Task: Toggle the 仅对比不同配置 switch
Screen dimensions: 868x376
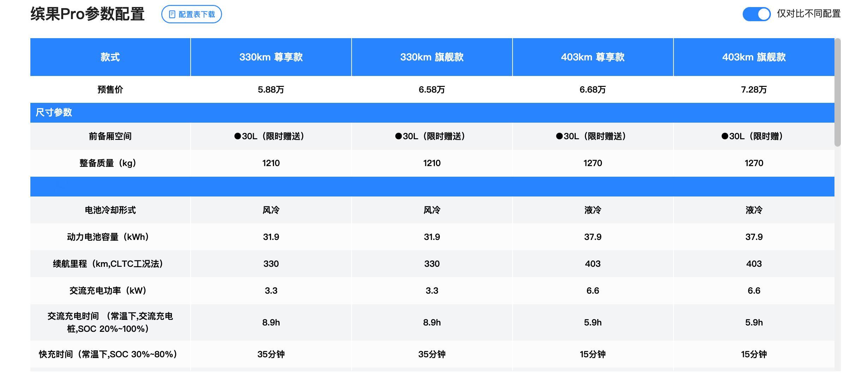Action: pyautogui.click(x=756, y=14)
